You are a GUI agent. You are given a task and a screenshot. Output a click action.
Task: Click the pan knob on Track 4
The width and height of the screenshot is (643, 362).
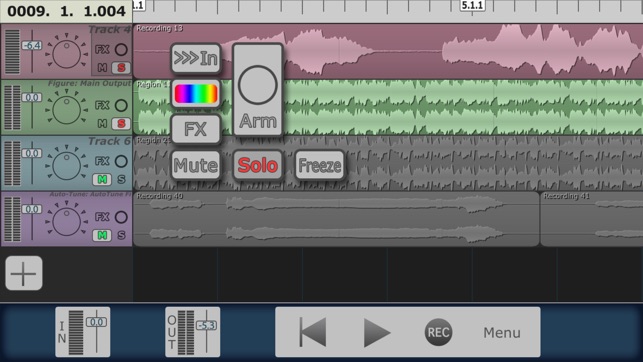(66, 54)
